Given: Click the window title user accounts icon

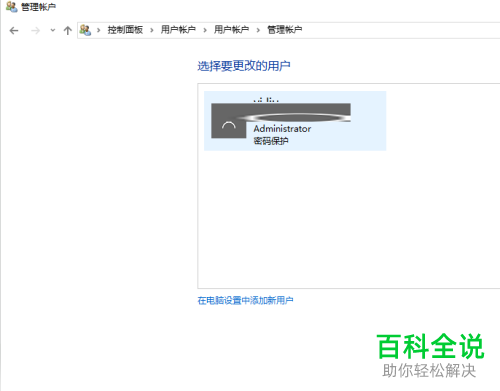Looking at the screenshot, I should point(12,7).
